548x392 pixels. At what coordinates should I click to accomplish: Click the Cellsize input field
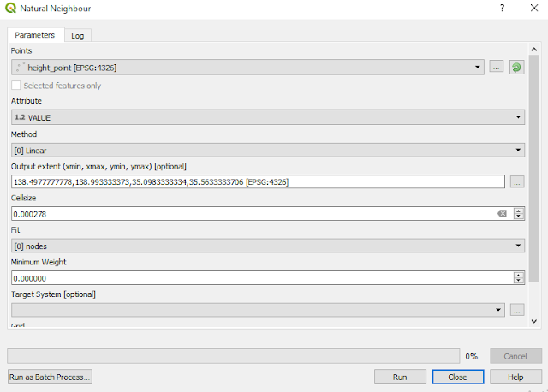[x=268, y=213]
